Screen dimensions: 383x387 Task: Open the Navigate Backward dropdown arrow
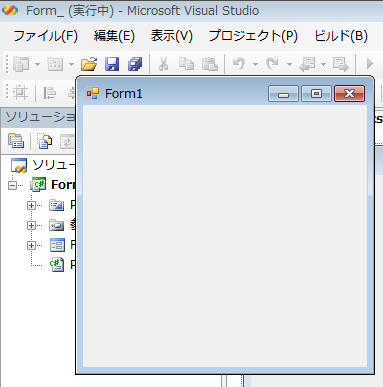323,64
